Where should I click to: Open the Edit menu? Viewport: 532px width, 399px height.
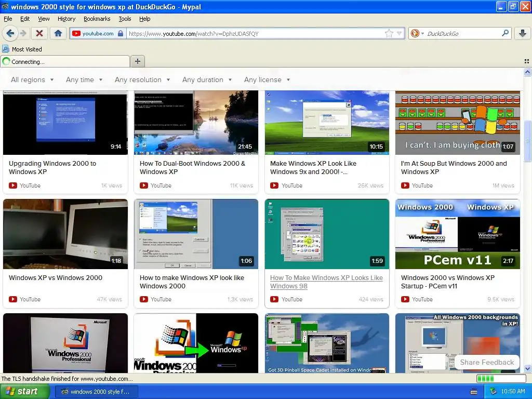coord(25,19)
